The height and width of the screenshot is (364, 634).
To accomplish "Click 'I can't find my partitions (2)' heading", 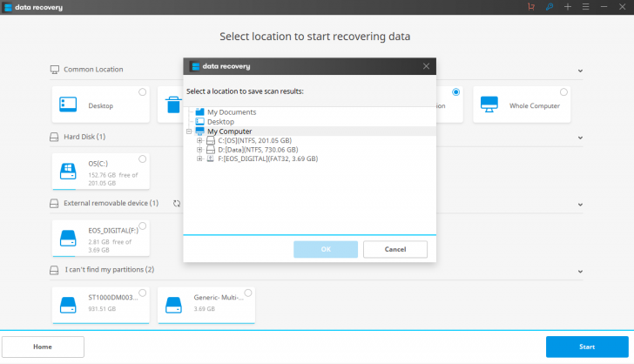I will point(110,270).
